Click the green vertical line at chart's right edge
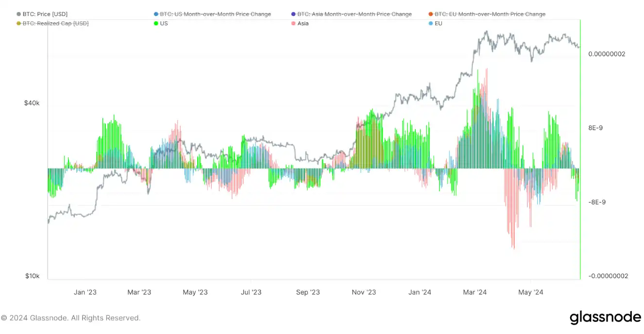644x334 pixels. click(x=580, y=146)
